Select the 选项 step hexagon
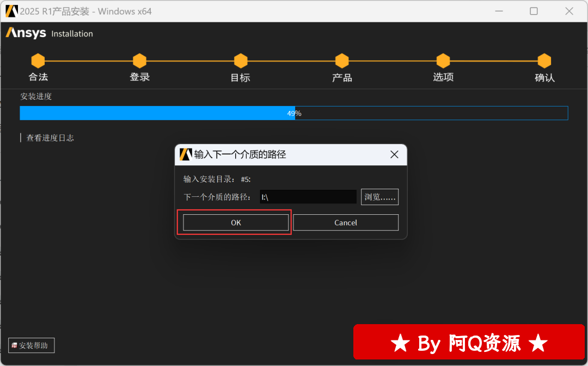 [443, 61]
